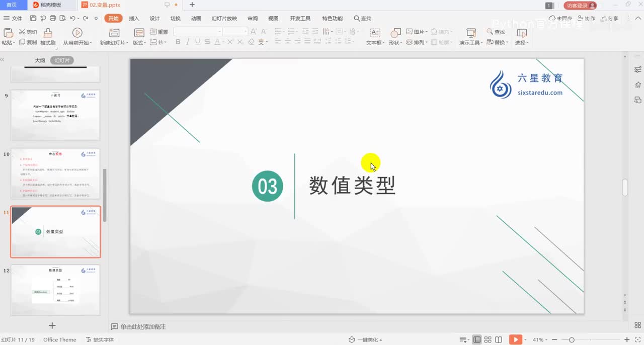Click 单击此处添加备注 notes field

143,326
